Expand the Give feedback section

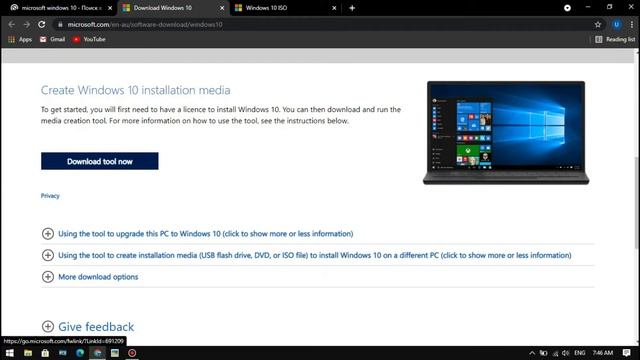coord(88,327)
